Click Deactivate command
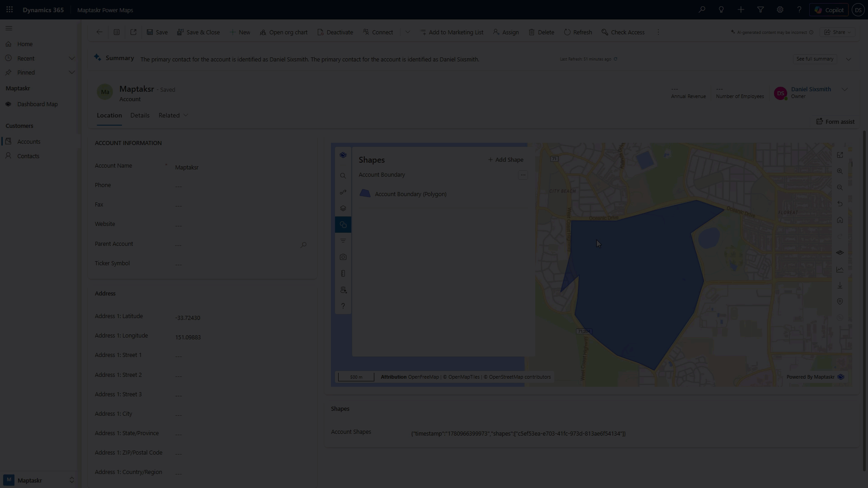 [335, 32]
